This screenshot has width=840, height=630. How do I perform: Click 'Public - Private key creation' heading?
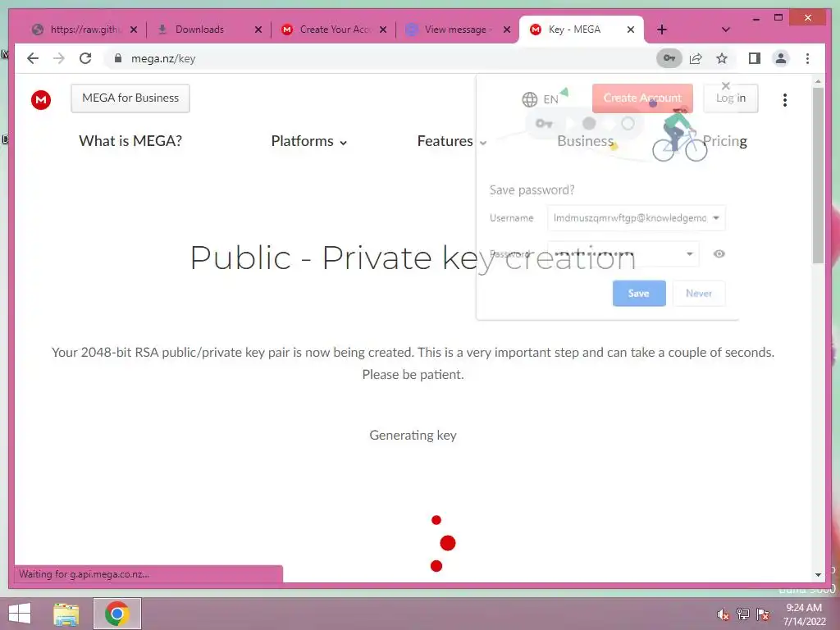[413, 258]
